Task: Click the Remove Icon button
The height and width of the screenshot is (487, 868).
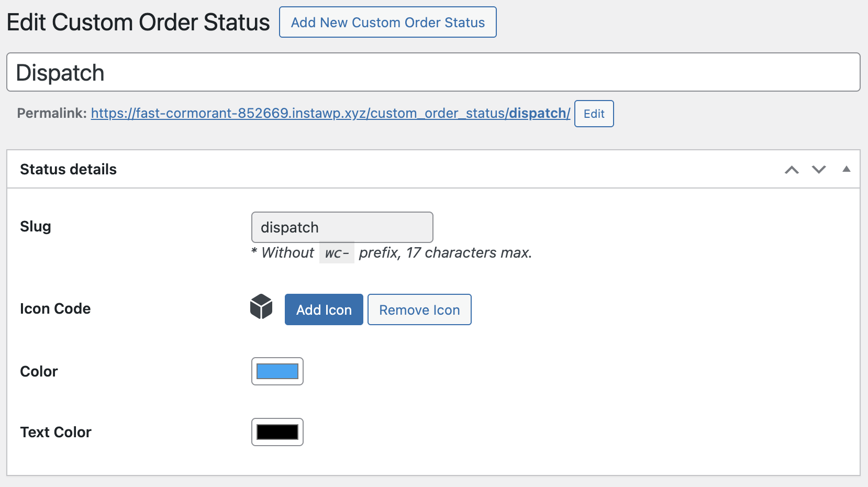Action: [419, 309]
